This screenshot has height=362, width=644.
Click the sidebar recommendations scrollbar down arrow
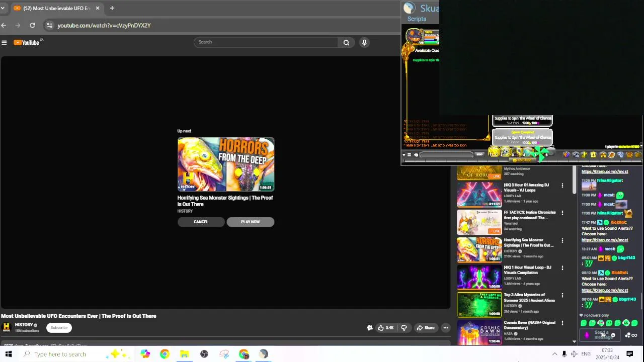pyautogui.click(x=575, y=341)
